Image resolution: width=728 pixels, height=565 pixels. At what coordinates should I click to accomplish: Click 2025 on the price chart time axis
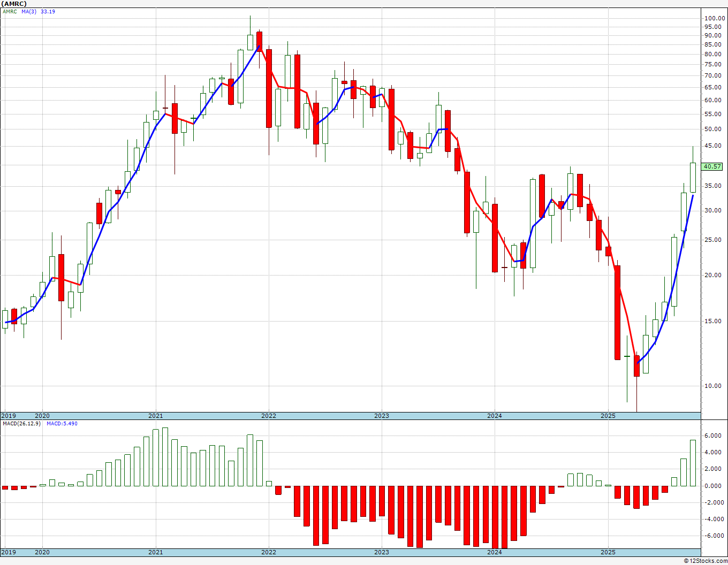pos(608,416)
